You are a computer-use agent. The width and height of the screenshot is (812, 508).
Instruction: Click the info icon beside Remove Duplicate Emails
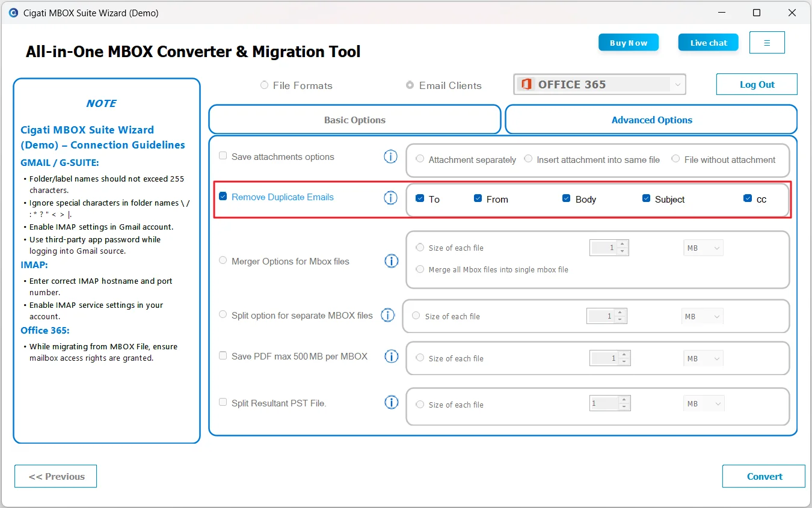pyautogui.click(x=391, y=198)
